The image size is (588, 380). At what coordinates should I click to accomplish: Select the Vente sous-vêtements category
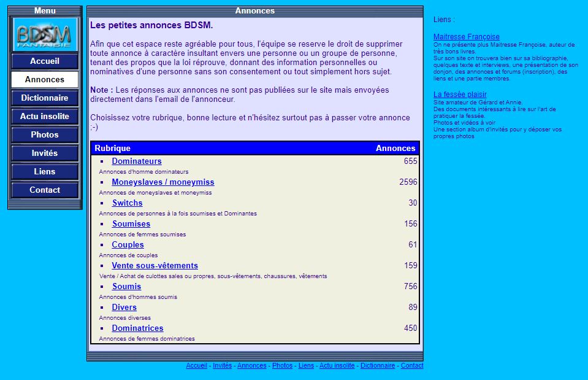155,266
